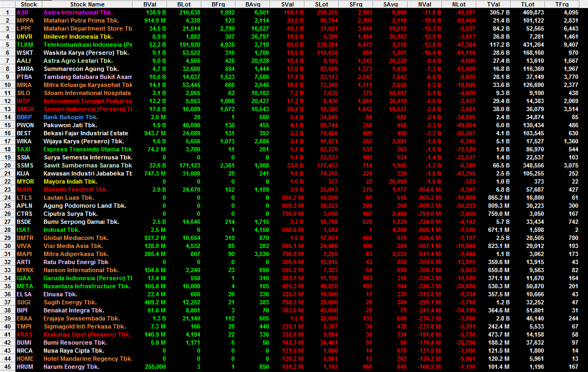Viewport: 588px width, 372px height.
Task: Select the HRUM ticker cell
Action: coord(25,367)
